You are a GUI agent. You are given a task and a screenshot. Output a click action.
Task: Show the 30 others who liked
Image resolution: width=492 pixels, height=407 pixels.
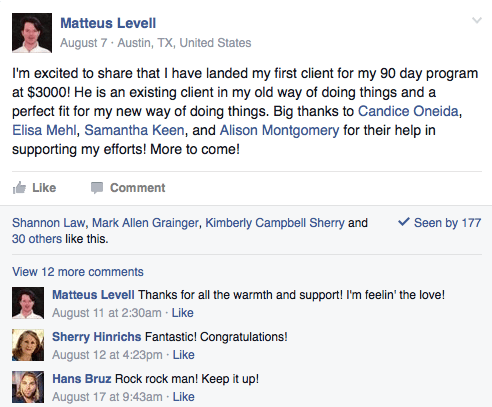pyautogui.click(x=37, y=239)
